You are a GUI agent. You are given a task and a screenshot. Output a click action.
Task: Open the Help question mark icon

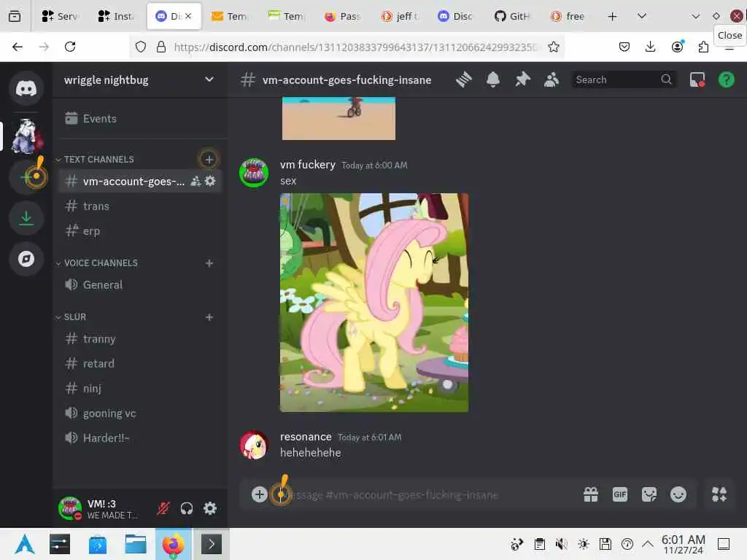pyautogui.click(x=727, y=79)
